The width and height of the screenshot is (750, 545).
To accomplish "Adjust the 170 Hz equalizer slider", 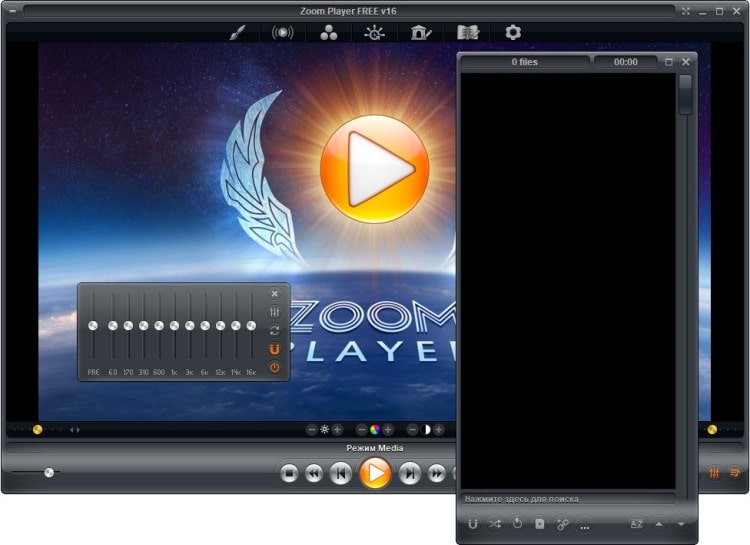I will coord(128,326).
